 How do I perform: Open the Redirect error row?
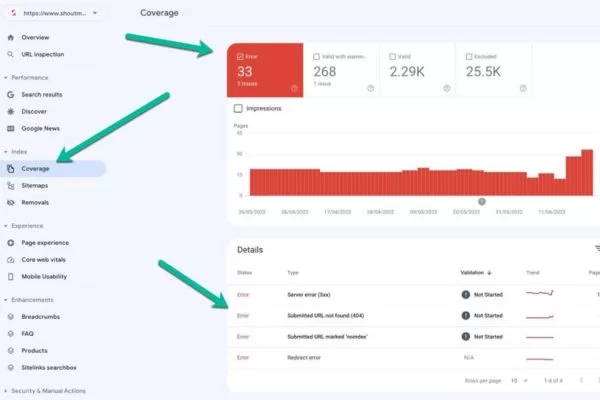click(414, 358)
